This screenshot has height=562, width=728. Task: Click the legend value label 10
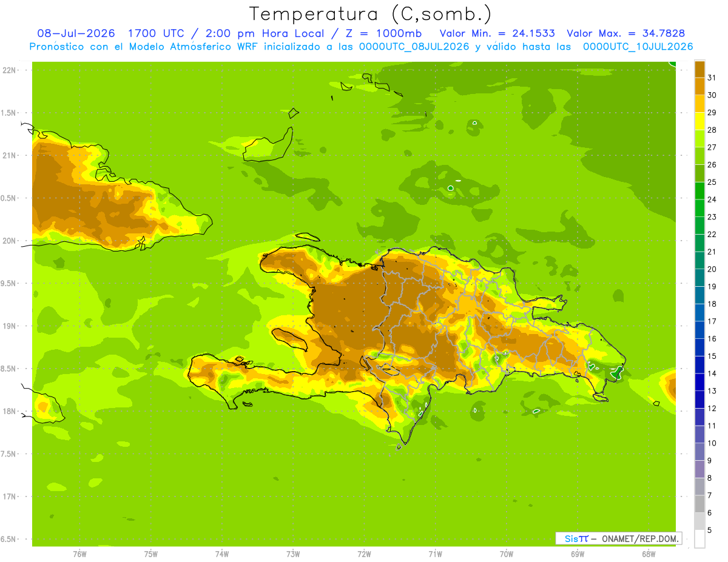click(x=712, y=443)
